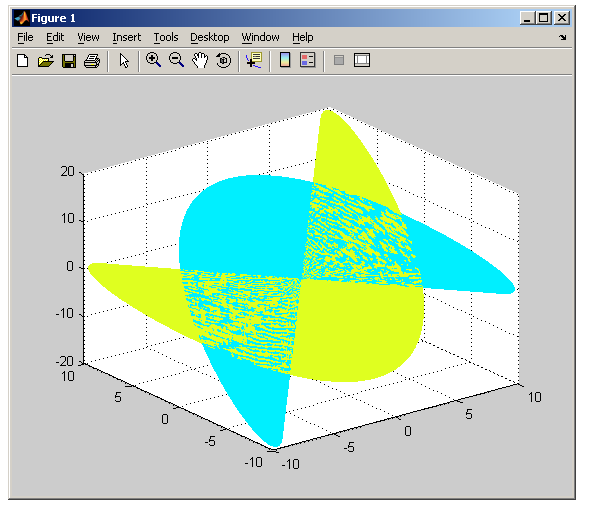Enable the Rotate 3D tool
The width and height of the screenshot is (589, 514).
pos(224,60)
